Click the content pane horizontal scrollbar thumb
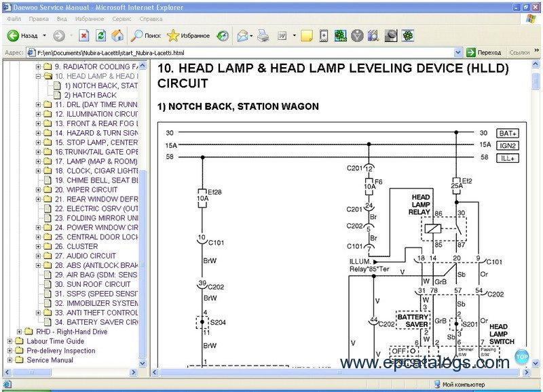Viewport: 543px width, 392px height. [x=339, y=372]
